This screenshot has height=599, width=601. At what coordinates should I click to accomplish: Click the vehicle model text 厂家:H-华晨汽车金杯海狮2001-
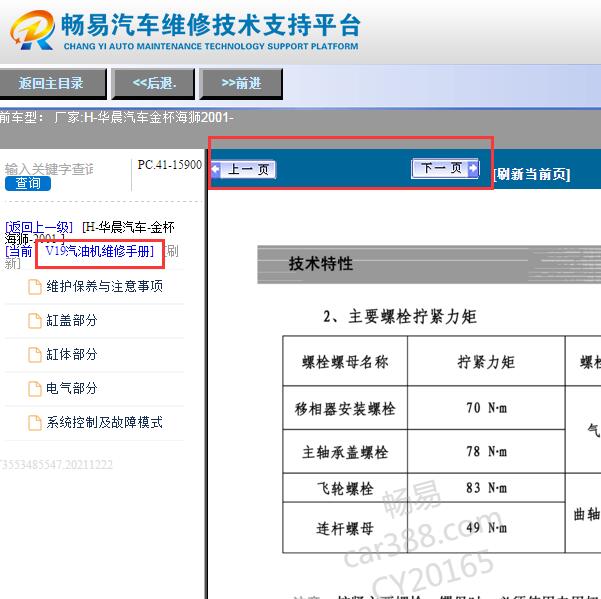coord(143,117)
